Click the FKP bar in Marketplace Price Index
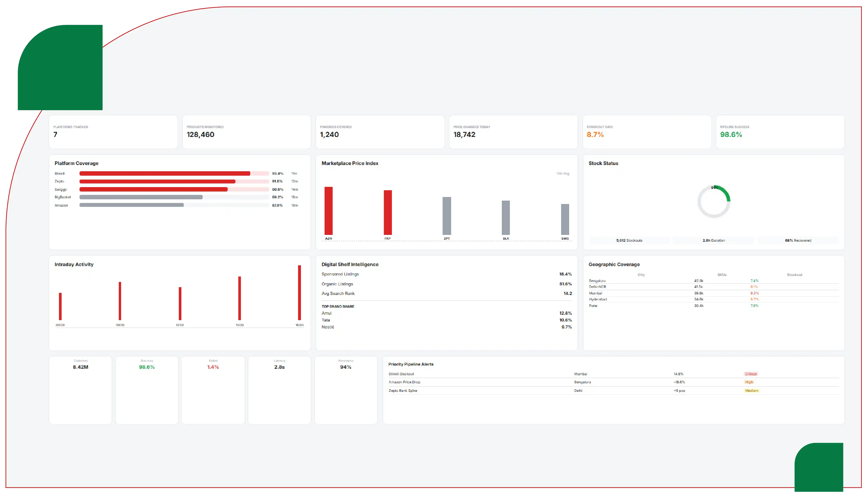 pyautogui.click(x=387, y=212)
